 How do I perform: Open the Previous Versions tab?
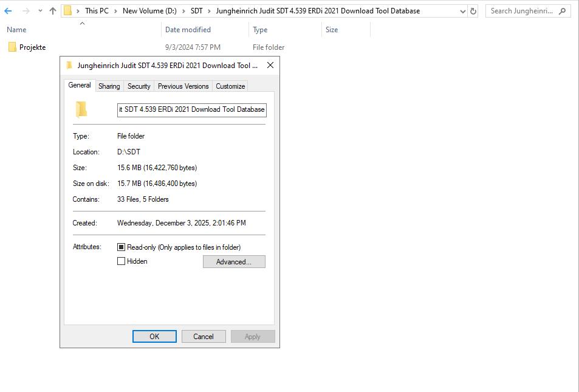[x=183, y=86]
